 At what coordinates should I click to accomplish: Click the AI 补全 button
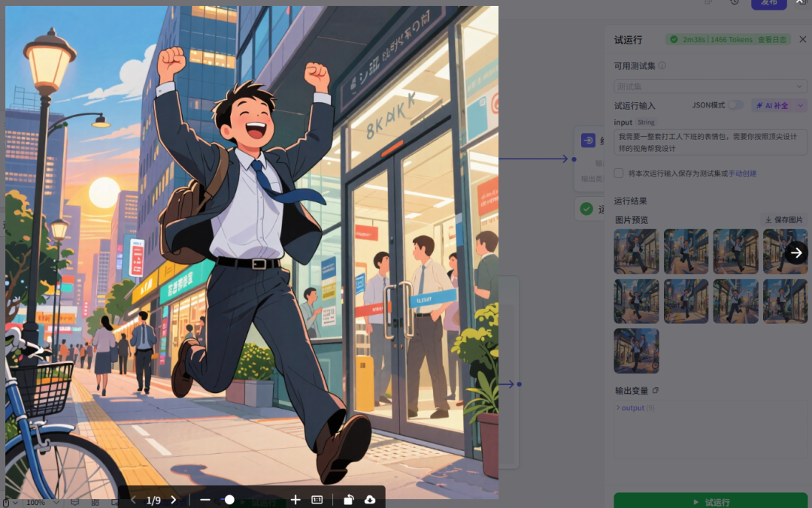click(x=772, y=106)
